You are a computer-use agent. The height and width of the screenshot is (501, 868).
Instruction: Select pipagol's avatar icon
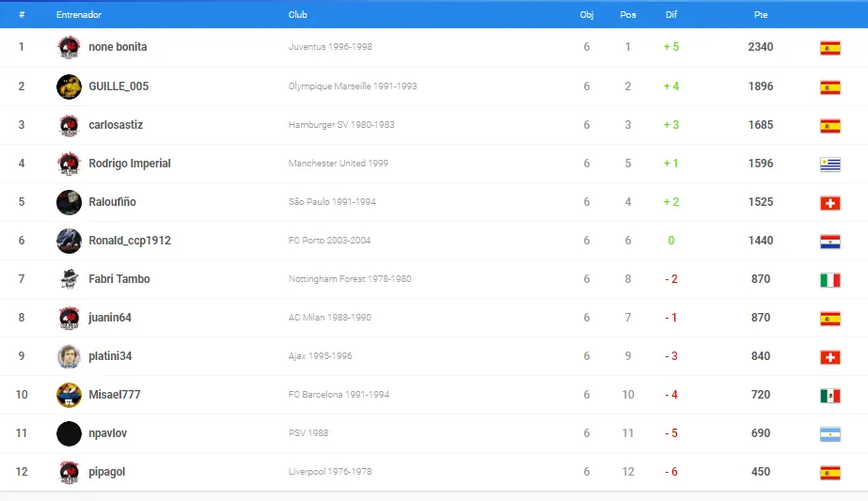[x=69, y=472]
